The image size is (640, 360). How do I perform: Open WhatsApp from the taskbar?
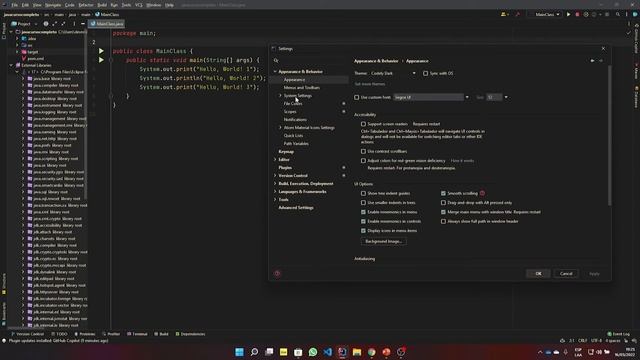pos(313,352)
